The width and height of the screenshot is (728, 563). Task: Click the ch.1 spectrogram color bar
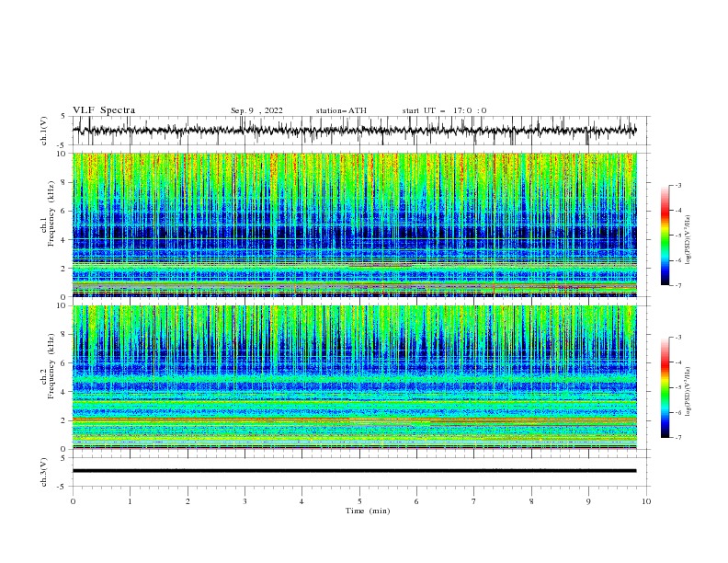click(x=665, y=236)
